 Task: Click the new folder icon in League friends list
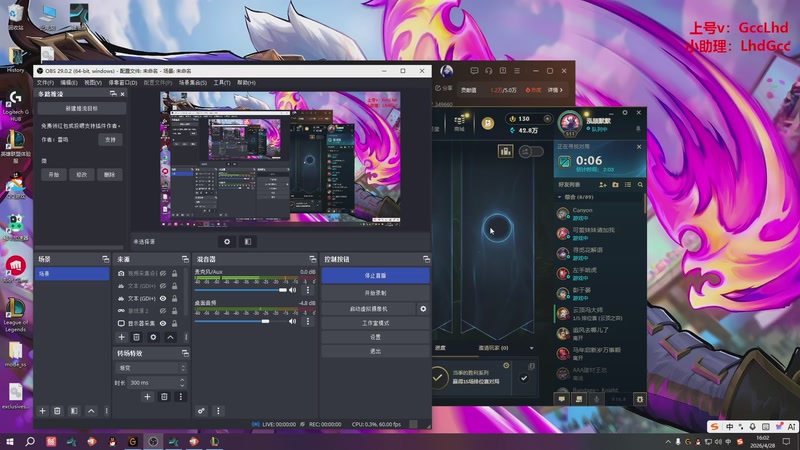click(615, 185)
